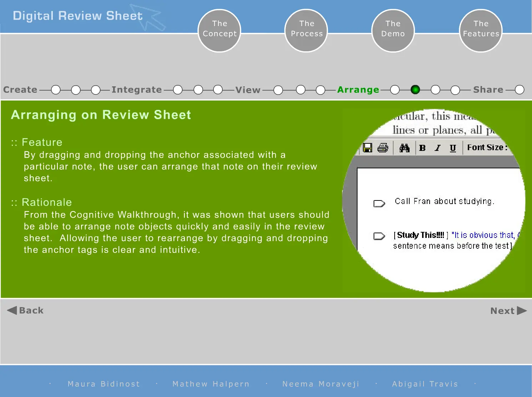Click author name Maura Bidinost
532x397 pixels.
[x=104, y=384]
